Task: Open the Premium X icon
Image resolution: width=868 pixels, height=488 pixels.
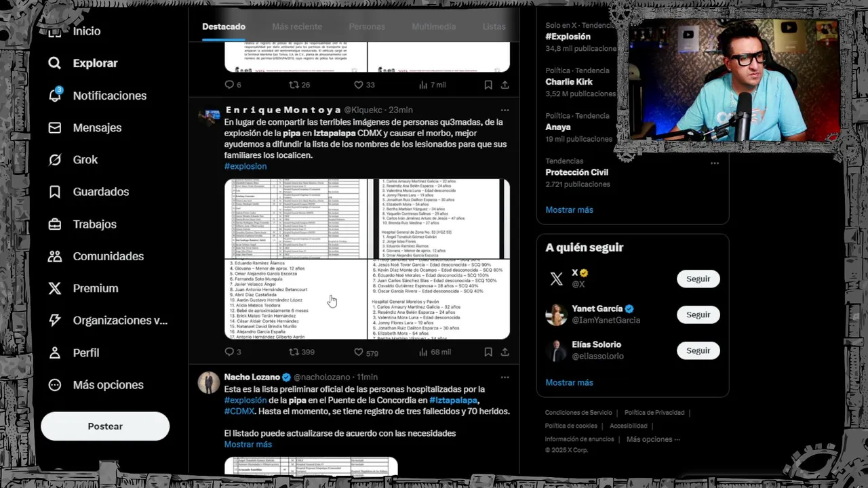Action: click(x=55, y=288)
